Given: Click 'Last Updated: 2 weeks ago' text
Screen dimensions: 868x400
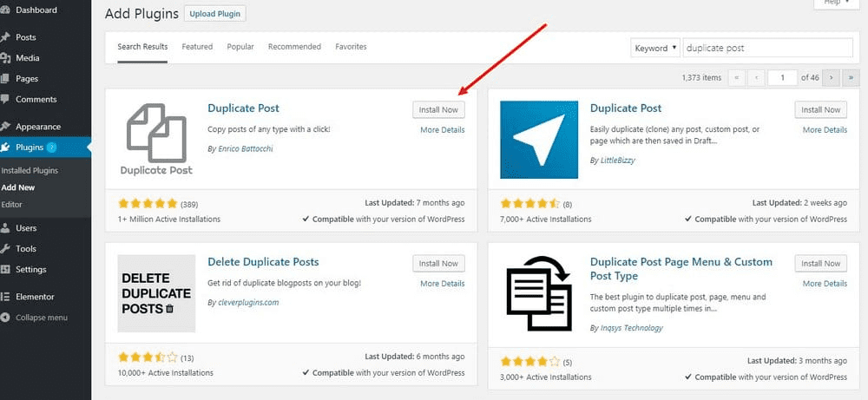Looking at the screenshot, I should click(799, 203).
